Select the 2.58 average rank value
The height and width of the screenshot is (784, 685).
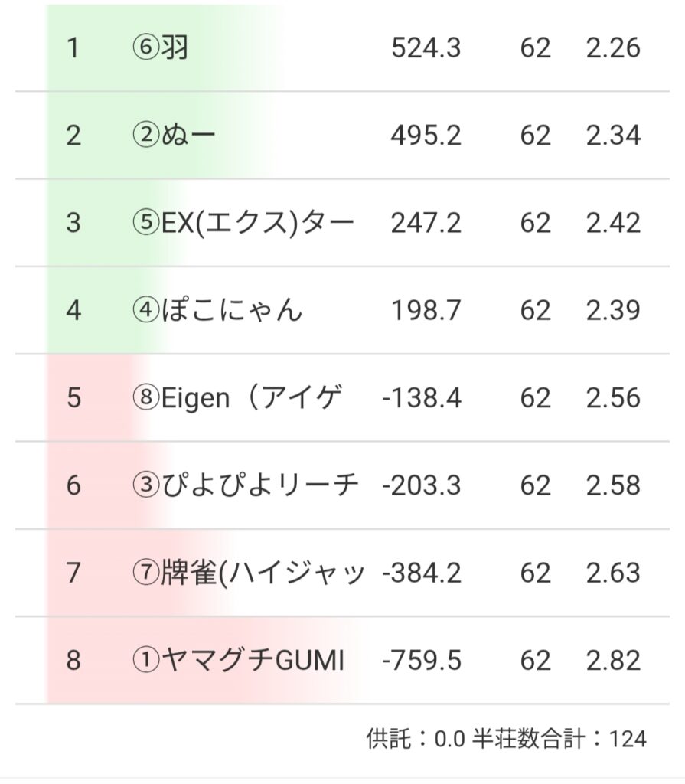click(x=613, y=485)
